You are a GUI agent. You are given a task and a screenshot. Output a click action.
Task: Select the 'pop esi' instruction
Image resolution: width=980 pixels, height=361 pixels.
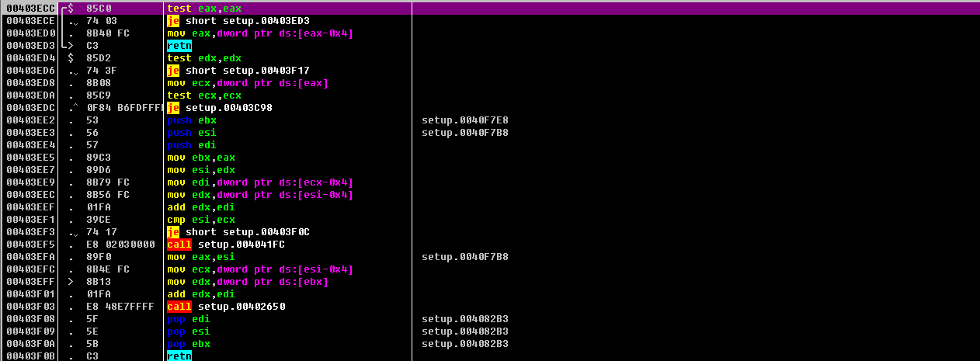pos(189,331)
